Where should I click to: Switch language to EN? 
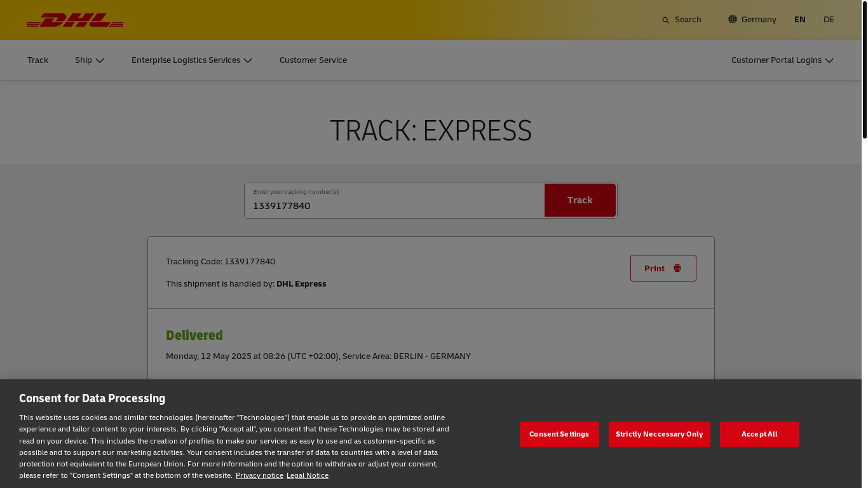click(x=800, y=20)
